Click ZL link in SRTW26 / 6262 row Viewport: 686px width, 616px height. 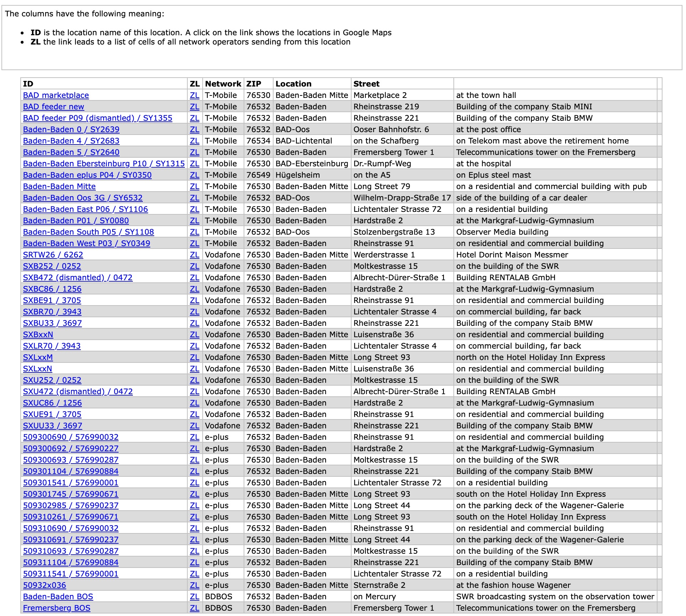pos(194,255)
